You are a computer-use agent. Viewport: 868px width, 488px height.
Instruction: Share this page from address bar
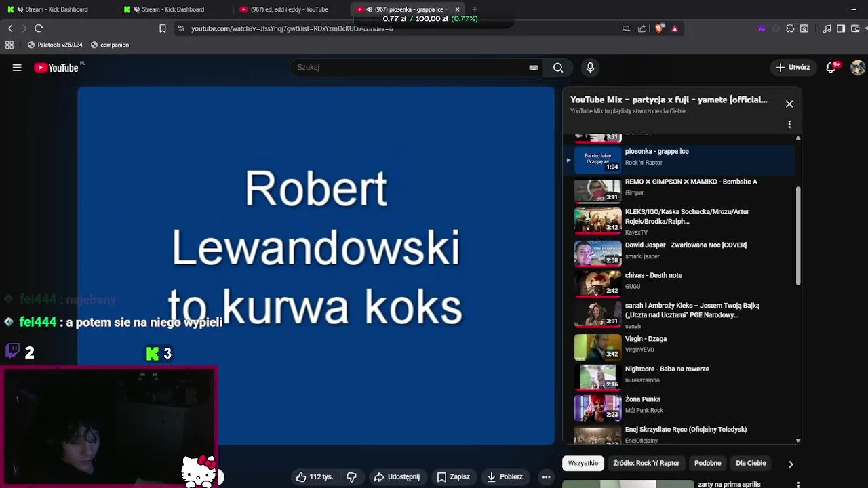point(642,28)
